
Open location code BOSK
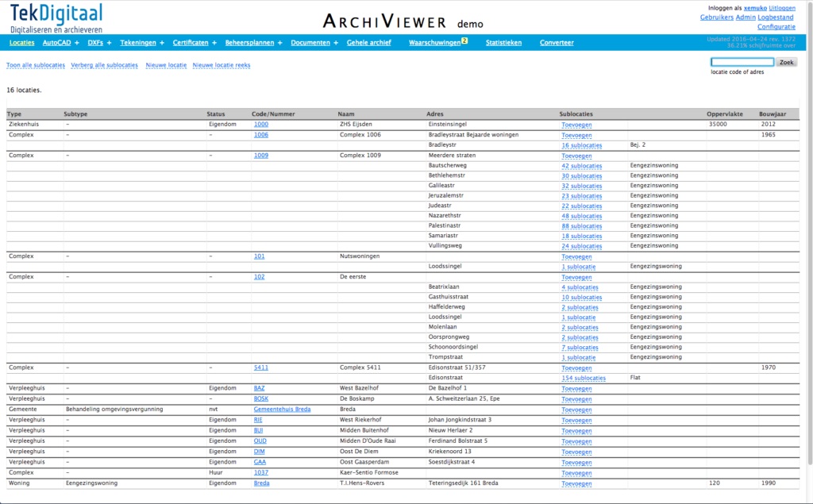pos(260,398)
